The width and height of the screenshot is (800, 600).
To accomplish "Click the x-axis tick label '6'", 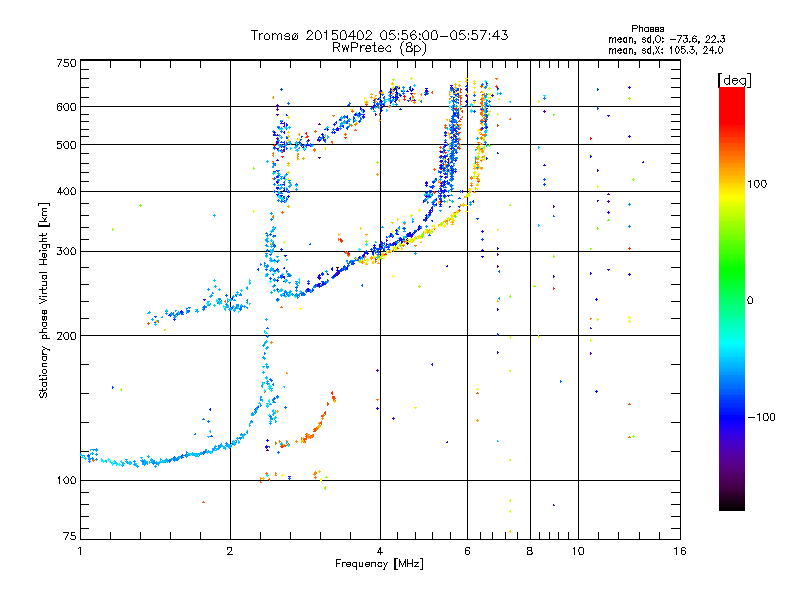I will pos(467,551).
